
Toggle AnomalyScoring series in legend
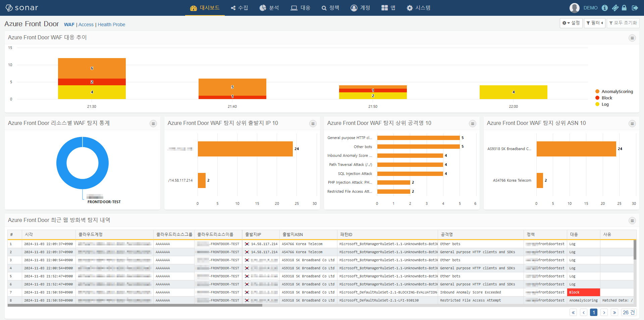[614, 91]
